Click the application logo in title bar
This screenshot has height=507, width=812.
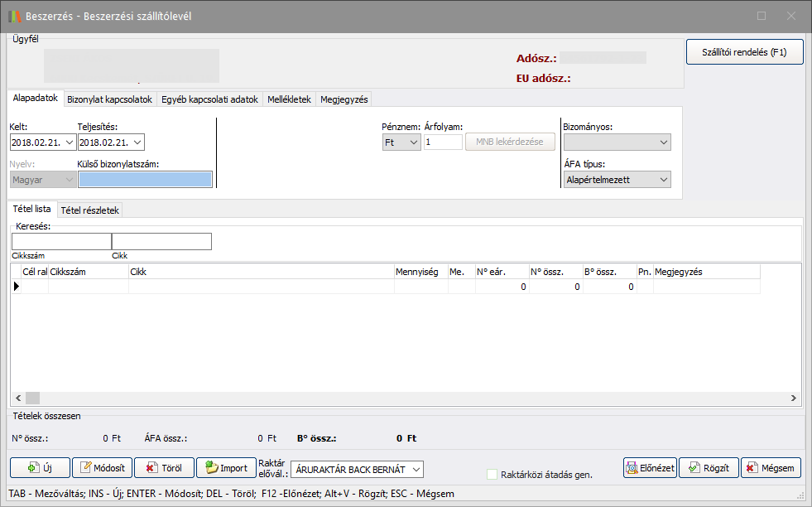14,16
